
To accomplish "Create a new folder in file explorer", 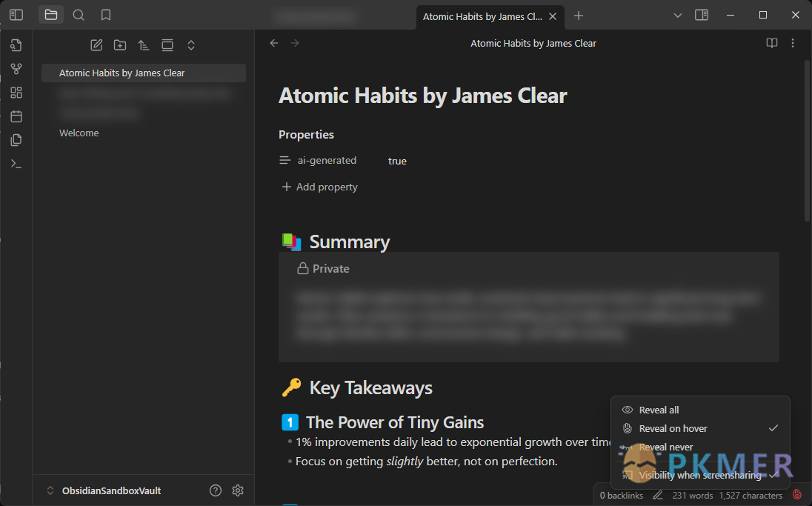I will pos(119,45).
